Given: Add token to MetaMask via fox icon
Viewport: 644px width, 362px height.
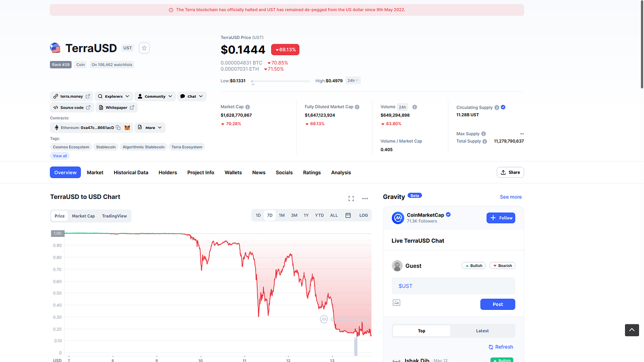Looking at the screenshot, I should [x=127, y=128].
